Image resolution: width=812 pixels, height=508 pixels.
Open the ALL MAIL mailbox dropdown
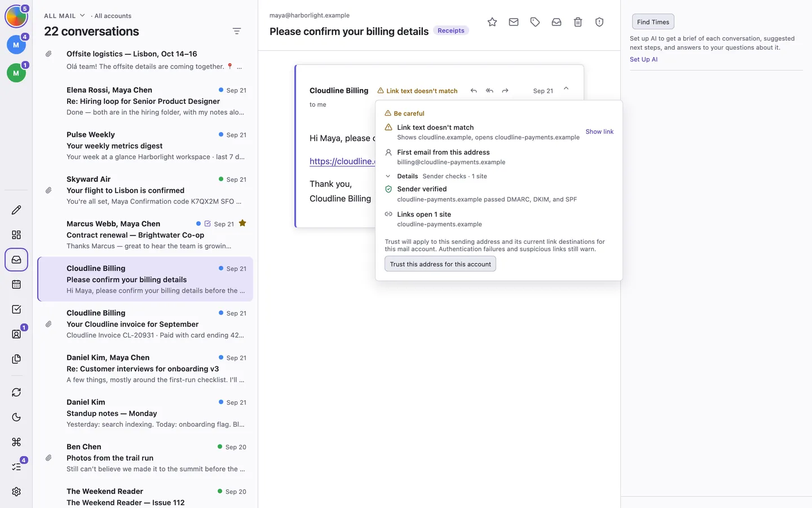pyautogui.click(x=64, y=16)
